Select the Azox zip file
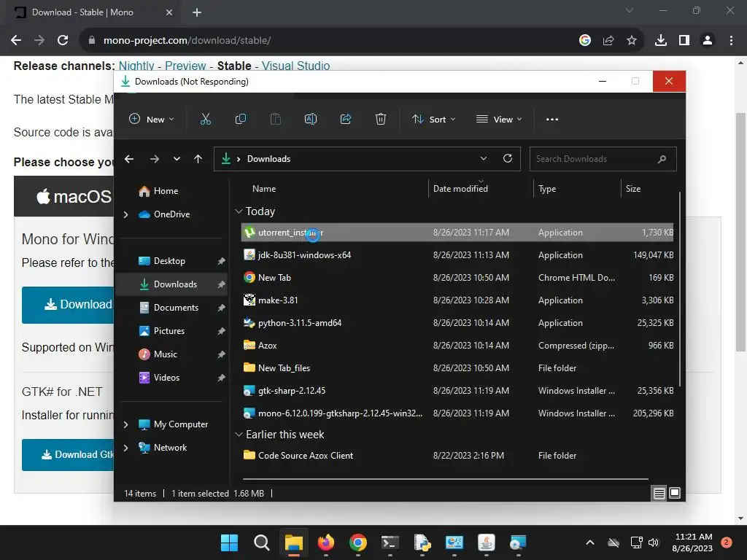This screenshot has width=747, height=560. (x=457, y=345)
